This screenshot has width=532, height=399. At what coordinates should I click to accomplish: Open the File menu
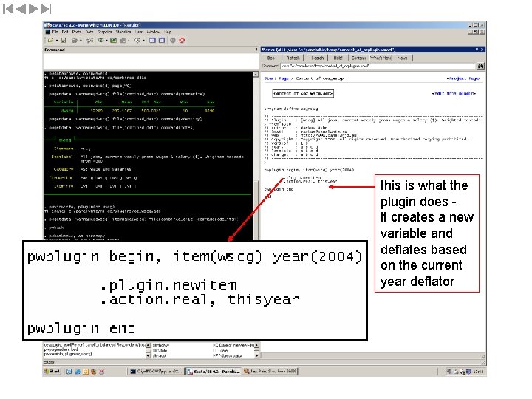55,32
